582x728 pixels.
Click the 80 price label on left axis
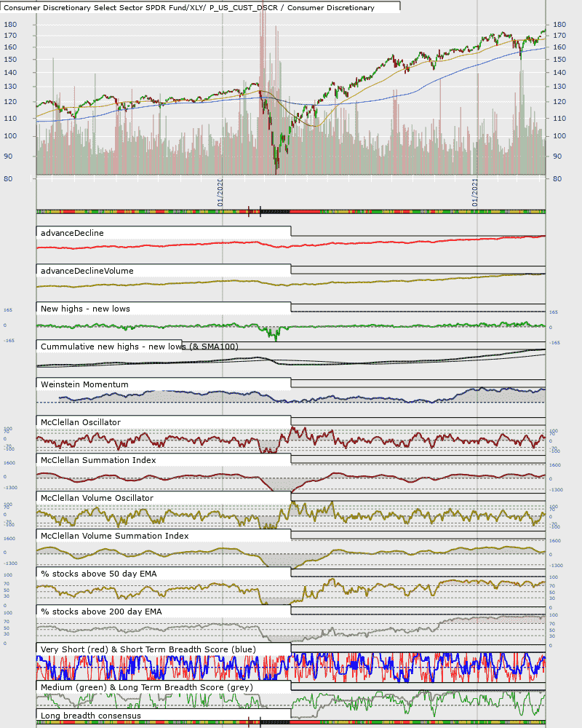pyautogui.click(x=8, y=178)
